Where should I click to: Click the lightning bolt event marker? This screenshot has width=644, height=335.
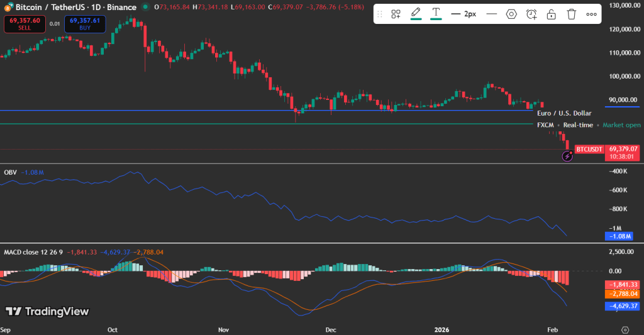pos(567,156)
